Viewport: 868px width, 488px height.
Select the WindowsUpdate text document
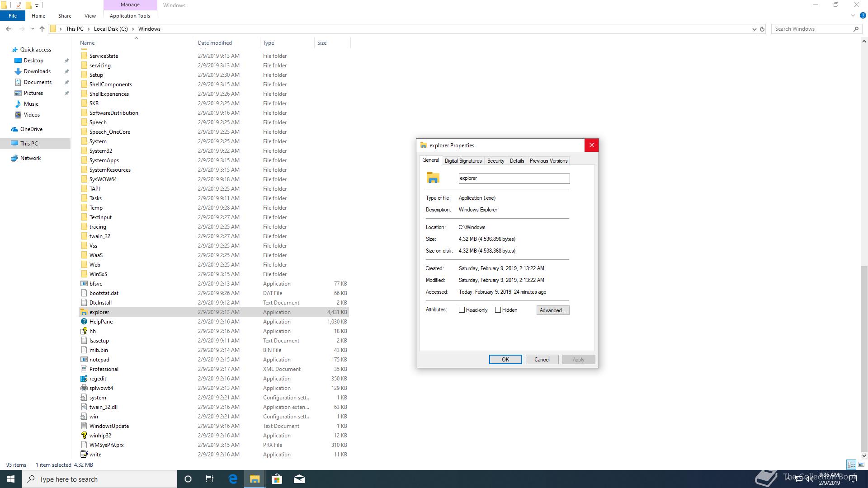pos(214,426)
